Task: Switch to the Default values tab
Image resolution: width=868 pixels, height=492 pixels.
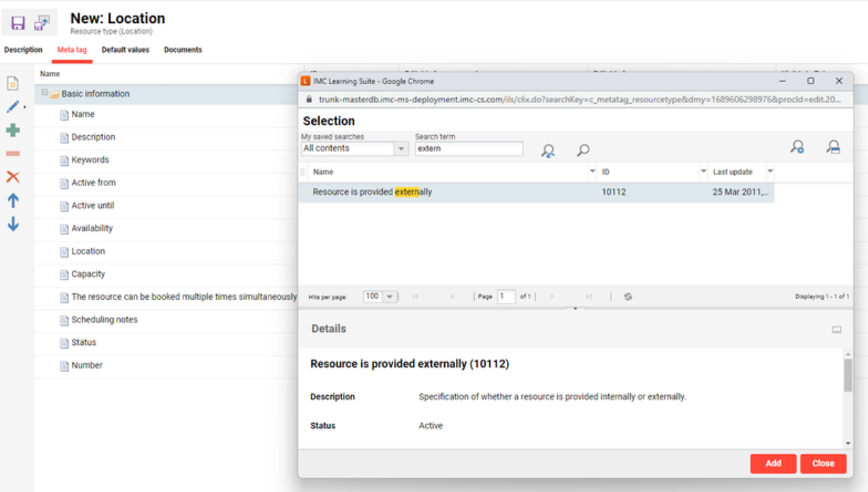Action: pos(125,50)
